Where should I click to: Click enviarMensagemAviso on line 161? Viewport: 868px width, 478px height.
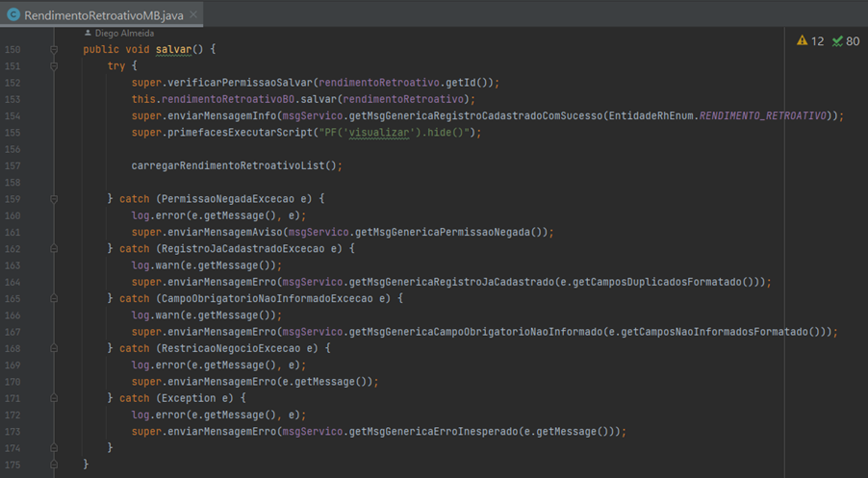pos(225,232)
